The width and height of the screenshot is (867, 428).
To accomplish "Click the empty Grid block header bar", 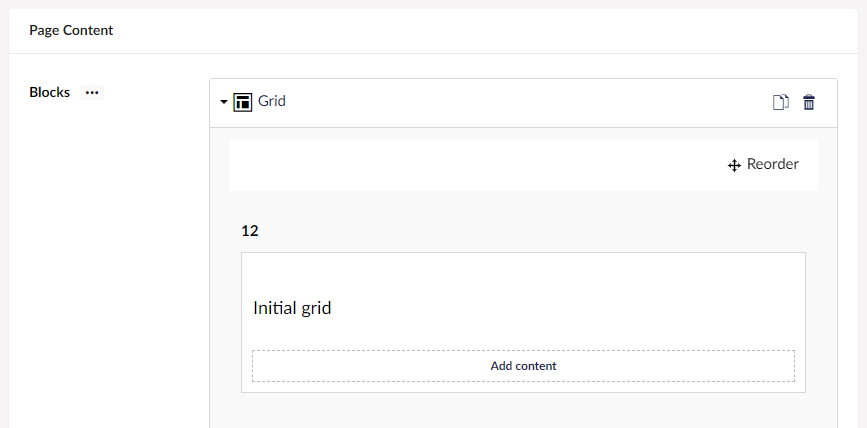I will (523, 103).
